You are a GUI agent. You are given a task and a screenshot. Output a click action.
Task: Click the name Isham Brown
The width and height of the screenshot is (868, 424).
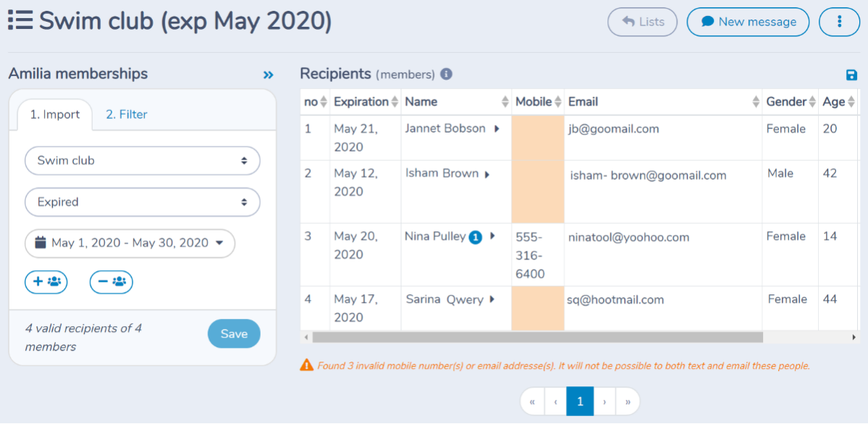click(442, 173)
